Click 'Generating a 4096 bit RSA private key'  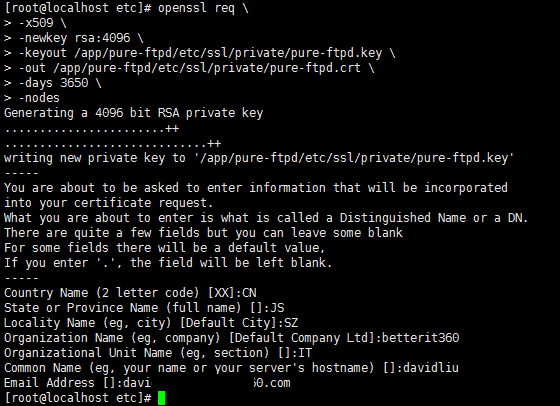(x=134, y=113)
